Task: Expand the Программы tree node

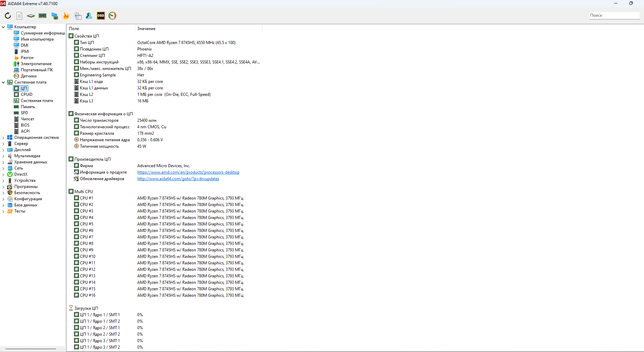Action: click(x=3, y=187)
